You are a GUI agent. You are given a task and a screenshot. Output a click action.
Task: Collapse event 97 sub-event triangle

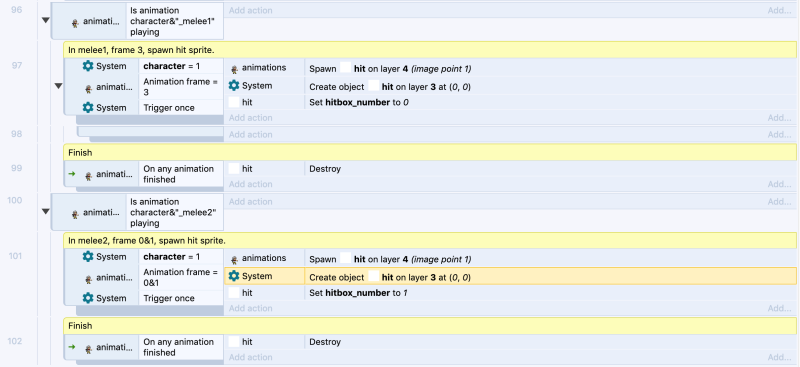coord(58,86)
